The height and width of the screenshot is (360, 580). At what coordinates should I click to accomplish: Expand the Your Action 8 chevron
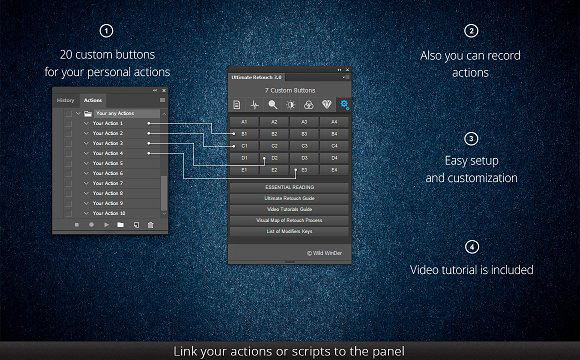click(86, 193)
